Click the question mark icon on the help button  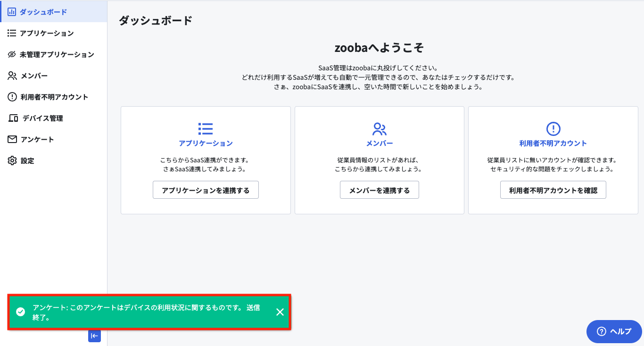(x=601, y=331)
